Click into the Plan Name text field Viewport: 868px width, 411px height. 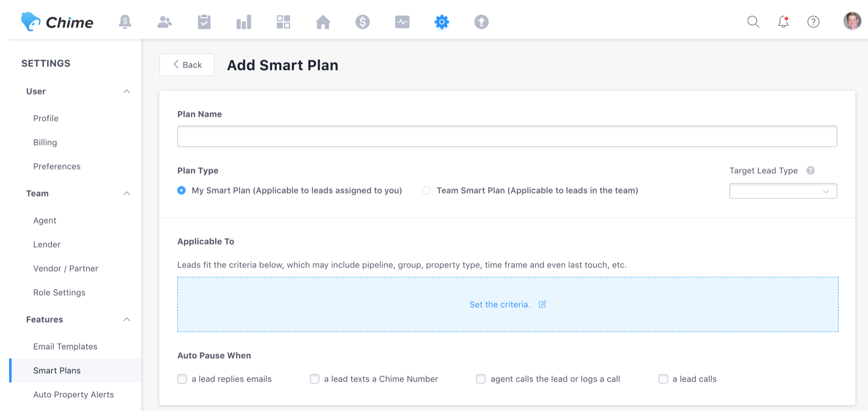[507, 136]
